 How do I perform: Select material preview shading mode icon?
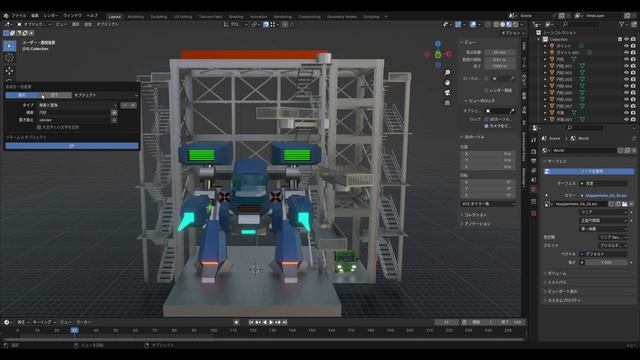pyautogui.click(x=509, y=24)
